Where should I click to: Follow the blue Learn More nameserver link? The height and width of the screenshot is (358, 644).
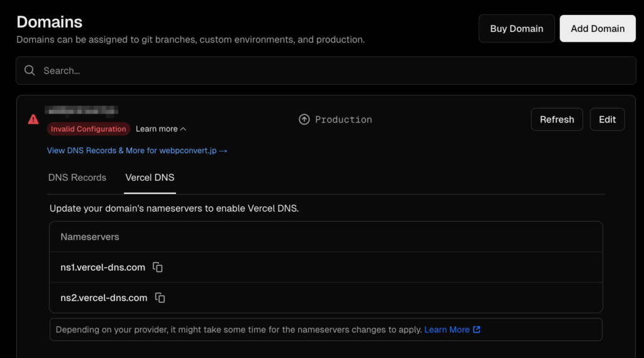click(x=447, y=330)
